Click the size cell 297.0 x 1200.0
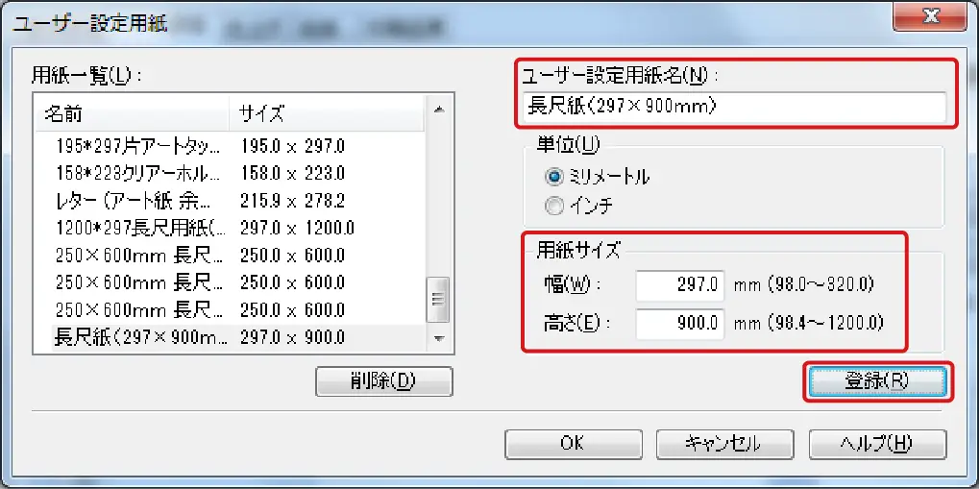 (x=297, y=229)
